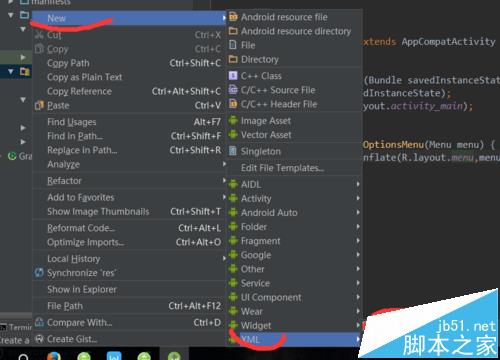The height and width of the screenshot is (360, 500).
Task: Open the Fragment submenu arrow
Action: click(358, 241)
